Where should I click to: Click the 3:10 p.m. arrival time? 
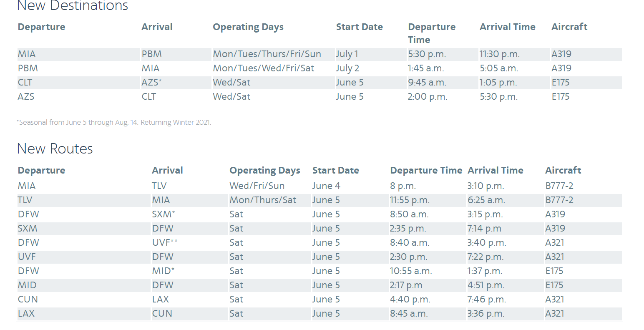486,186
